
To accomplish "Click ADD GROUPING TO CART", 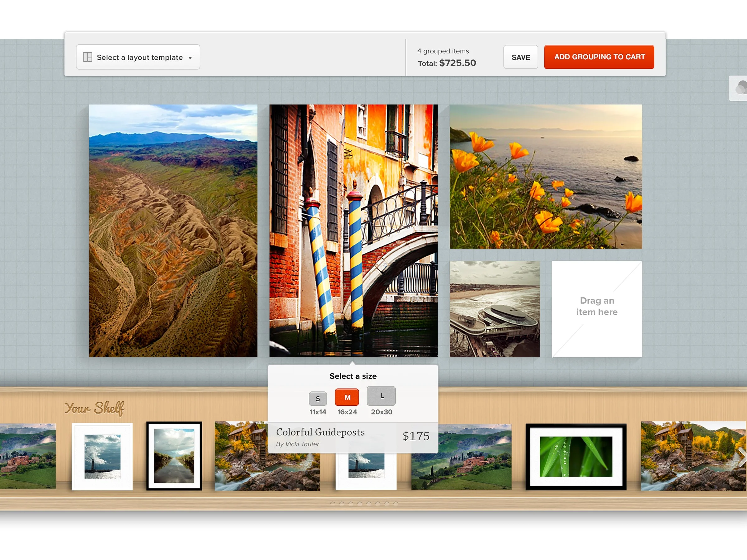I will click(x=599, y=57).
